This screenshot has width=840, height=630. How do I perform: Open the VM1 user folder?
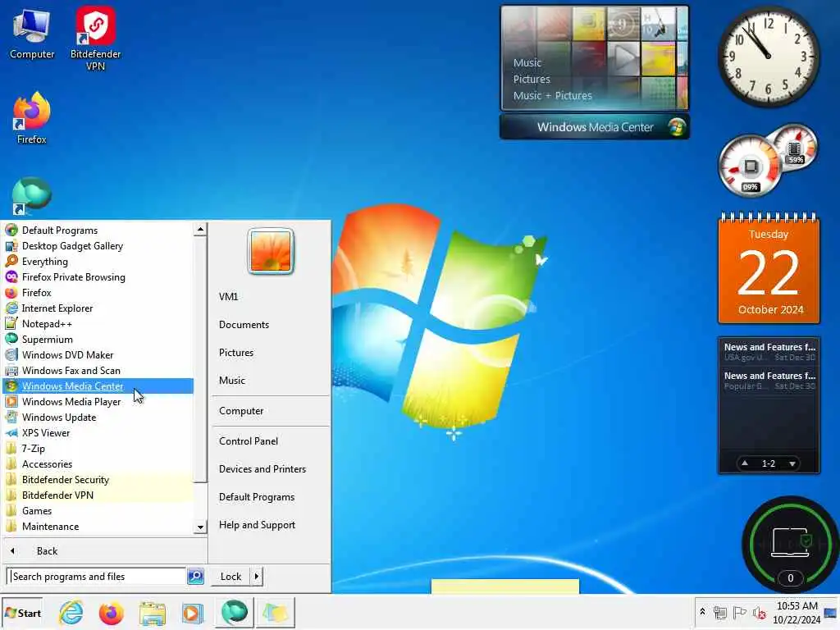tap(271, 296)
